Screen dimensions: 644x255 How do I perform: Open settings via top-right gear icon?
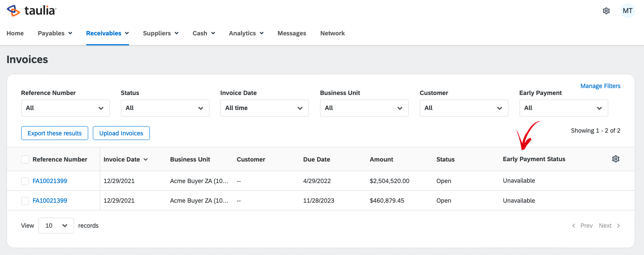tap(606, 11)
